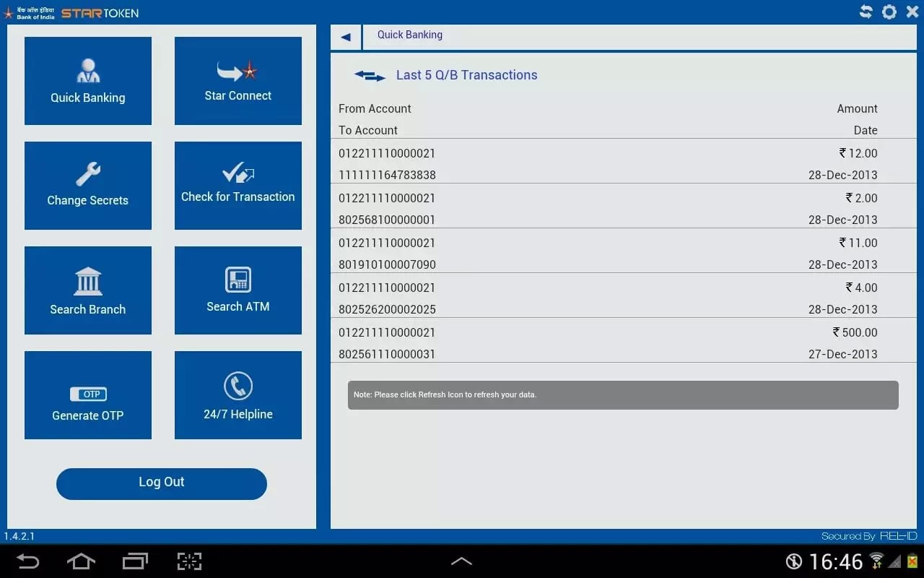Click the 27-Dec-2013 date
Image resolution: width=924 pixels, height=578 pixels.
tap(843, 354)
